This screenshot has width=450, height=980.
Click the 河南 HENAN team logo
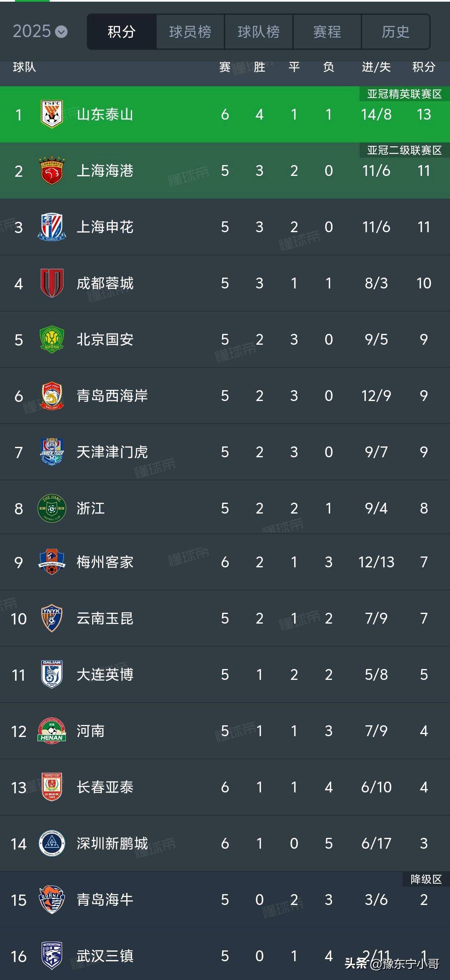52,731
